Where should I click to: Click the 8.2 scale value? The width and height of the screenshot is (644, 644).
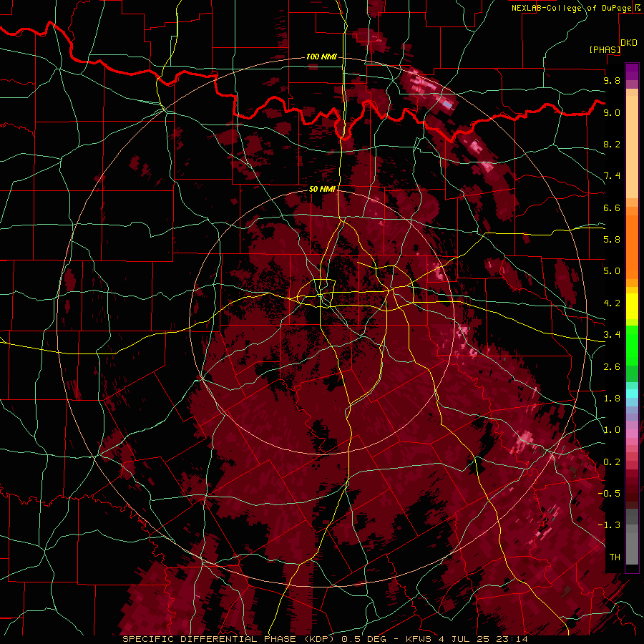(612, 144)
